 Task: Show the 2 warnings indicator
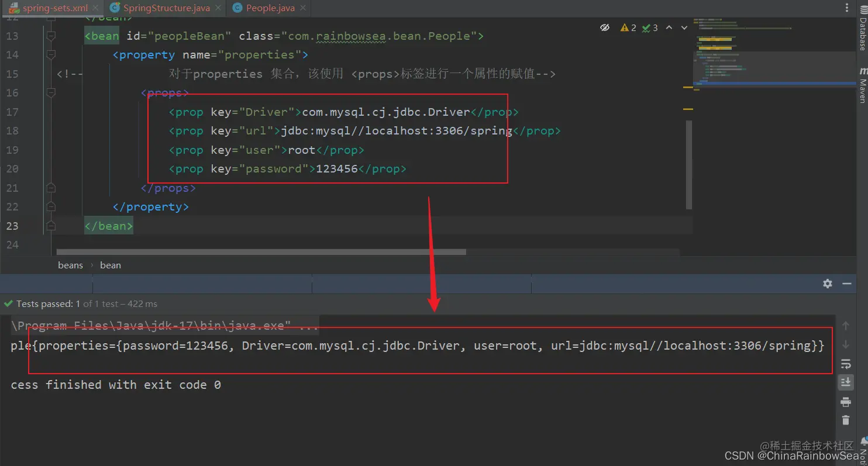[628, 27]
